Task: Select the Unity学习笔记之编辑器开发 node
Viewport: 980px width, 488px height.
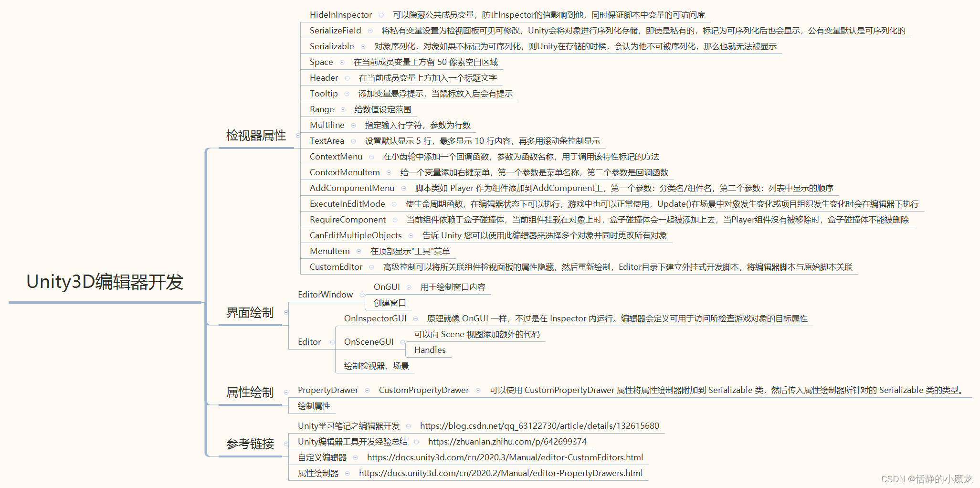Action: click(348, 426)
